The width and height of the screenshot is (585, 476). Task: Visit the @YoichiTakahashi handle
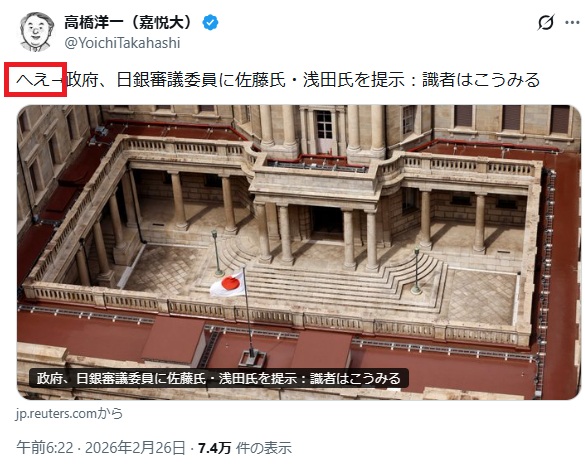coord(122,43)
